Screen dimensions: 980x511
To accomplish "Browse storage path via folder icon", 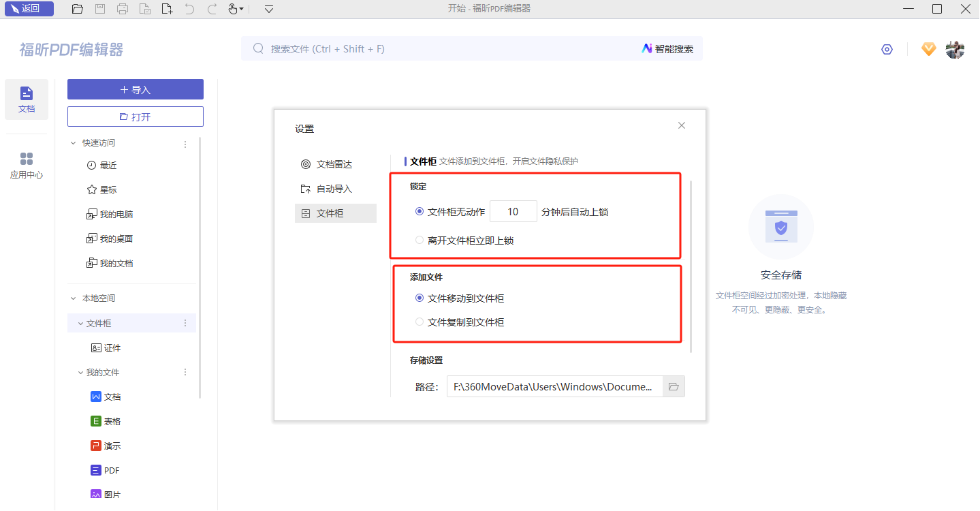I will tap(674, 386).
